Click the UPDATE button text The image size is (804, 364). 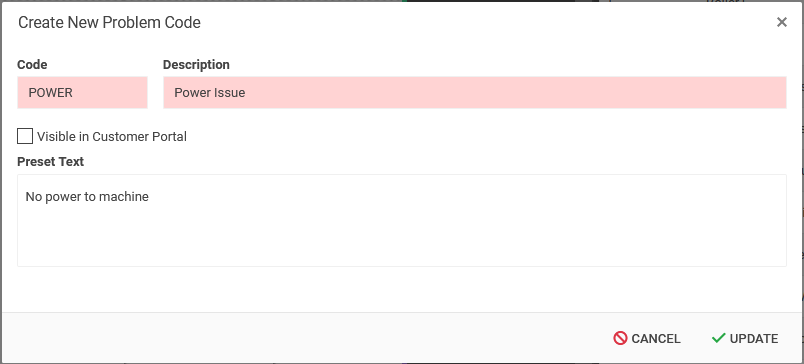pyautogui.click(x=754, y=339)
